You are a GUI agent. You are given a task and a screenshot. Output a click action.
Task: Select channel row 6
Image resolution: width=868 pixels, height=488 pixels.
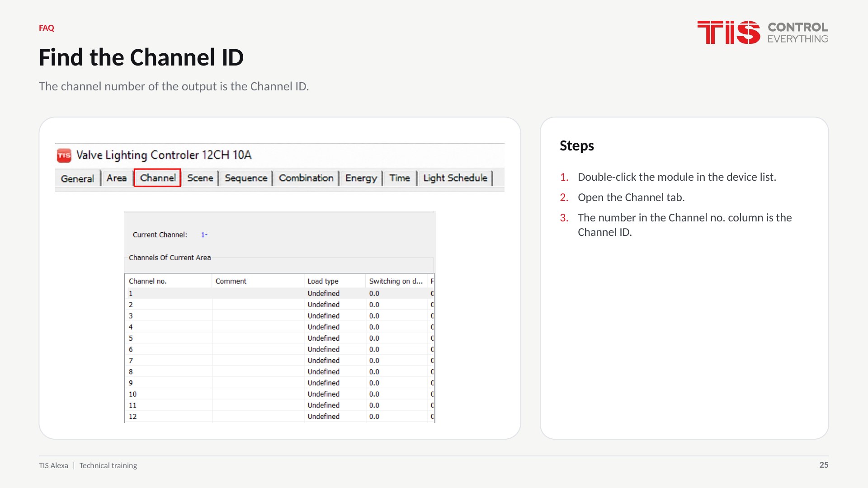tap(279, 349)
